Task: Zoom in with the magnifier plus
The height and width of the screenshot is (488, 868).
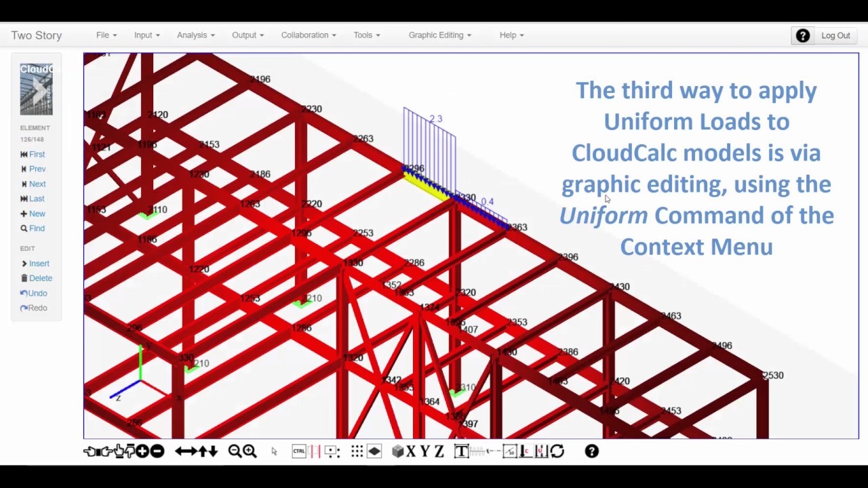Action: coord(250,451)
